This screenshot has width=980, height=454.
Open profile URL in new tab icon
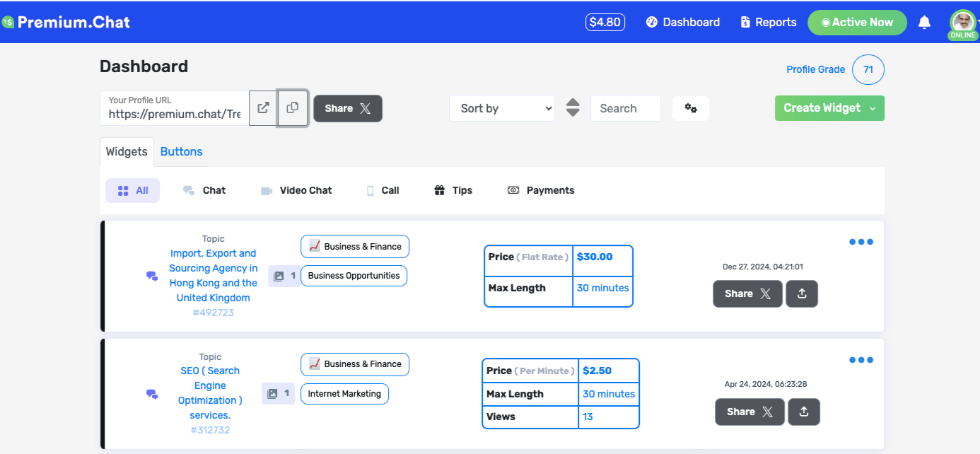tap(263, 108)
